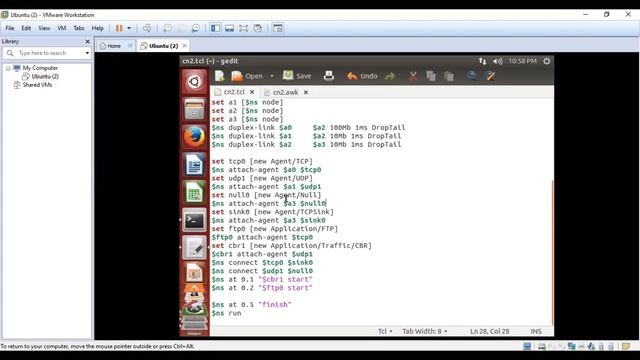
Task: Click the gedit Print icon
Action: (329, 76)
